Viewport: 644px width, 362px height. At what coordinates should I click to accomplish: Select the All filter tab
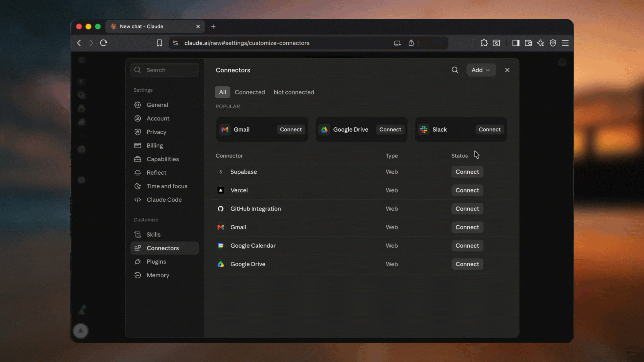(x=223, y=92)
